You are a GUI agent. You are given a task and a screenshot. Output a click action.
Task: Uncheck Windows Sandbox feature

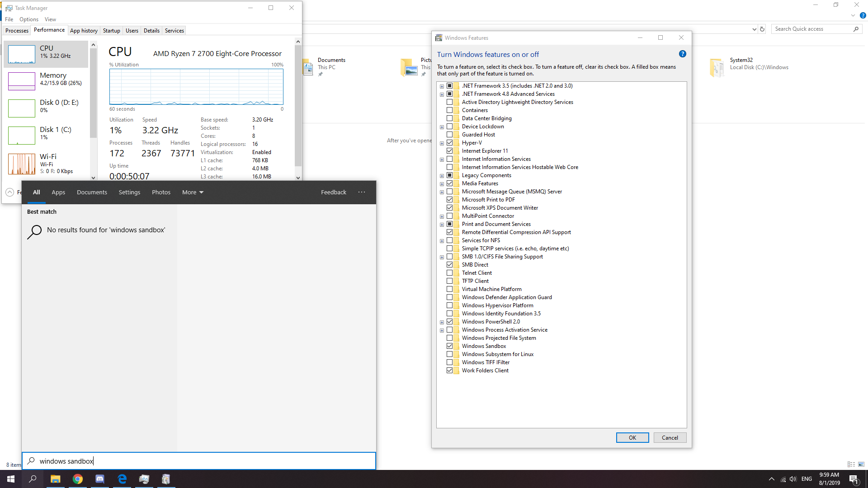(x=449, y=346)
